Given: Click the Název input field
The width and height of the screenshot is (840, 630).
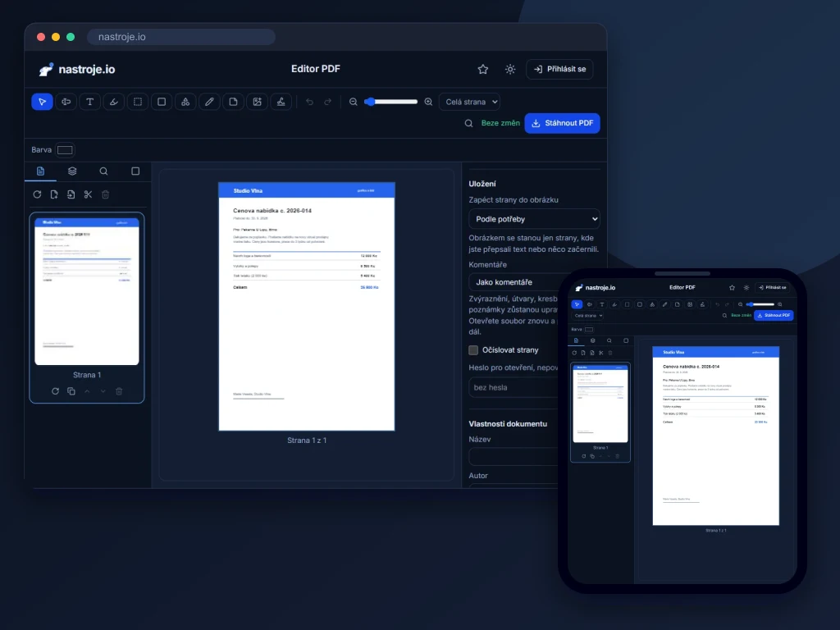Looking at the screenshot, I should click(x=514, y=457).
